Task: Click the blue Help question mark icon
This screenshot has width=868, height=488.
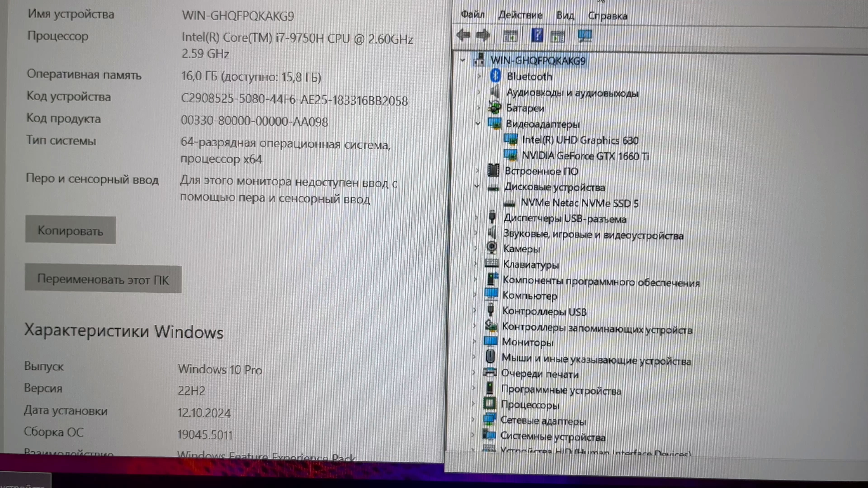Action: point(537,35)
